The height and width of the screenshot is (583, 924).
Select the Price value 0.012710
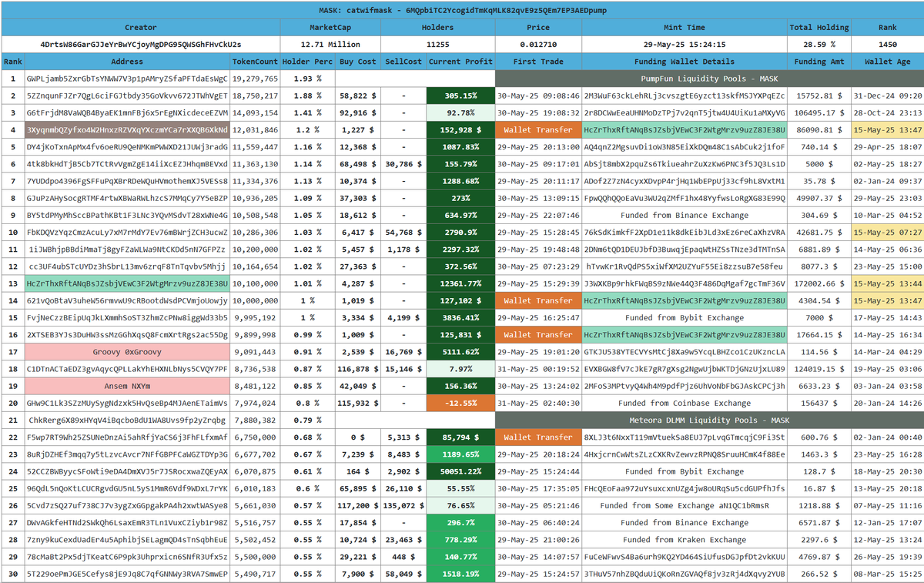click(537, 45)
